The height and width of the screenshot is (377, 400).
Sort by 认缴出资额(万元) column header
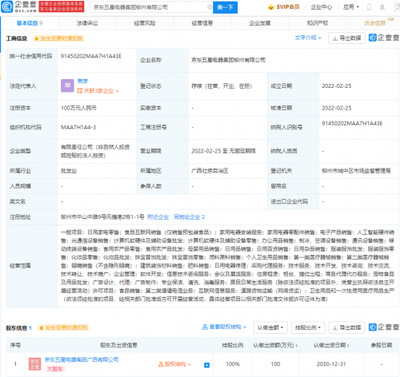[275, 345]
